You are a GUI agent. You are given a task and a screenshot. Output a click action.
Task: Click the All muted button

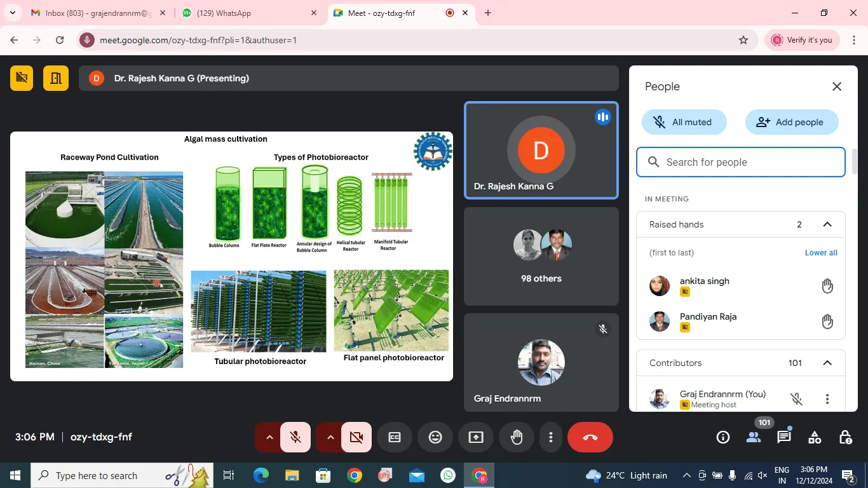(x=684, y=122)
